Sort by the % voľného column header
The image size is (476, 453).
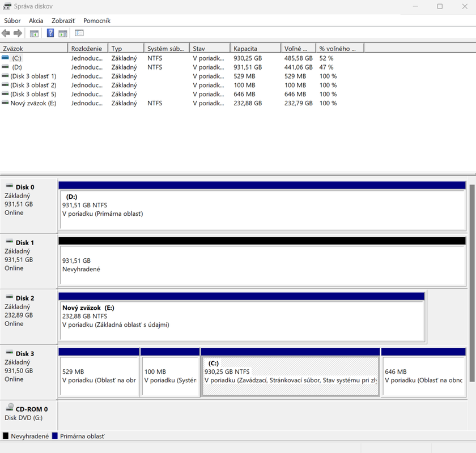[x=340, y=48]
